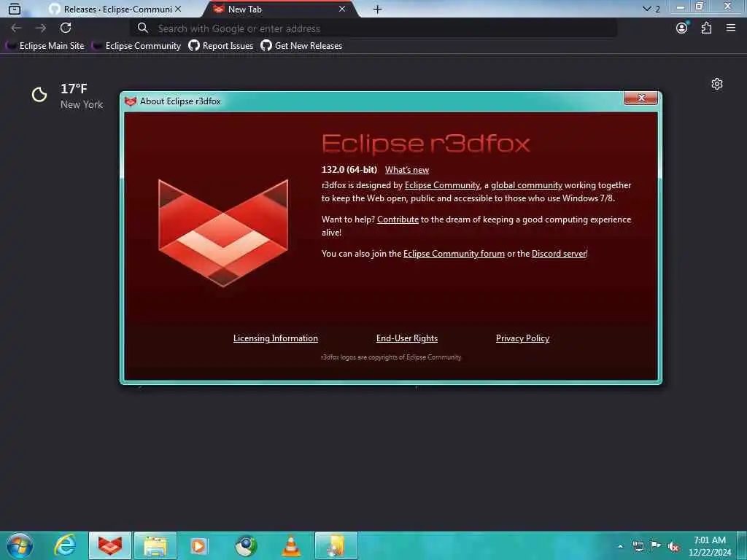Close the New Tab tab

click(x=342, y=9)
